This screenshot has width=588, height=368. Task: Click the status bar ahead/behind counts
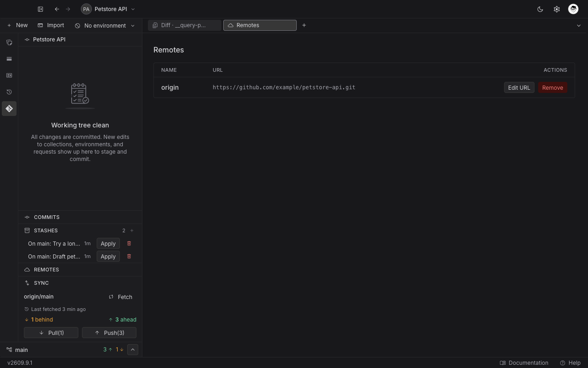[x=113, y=350]
